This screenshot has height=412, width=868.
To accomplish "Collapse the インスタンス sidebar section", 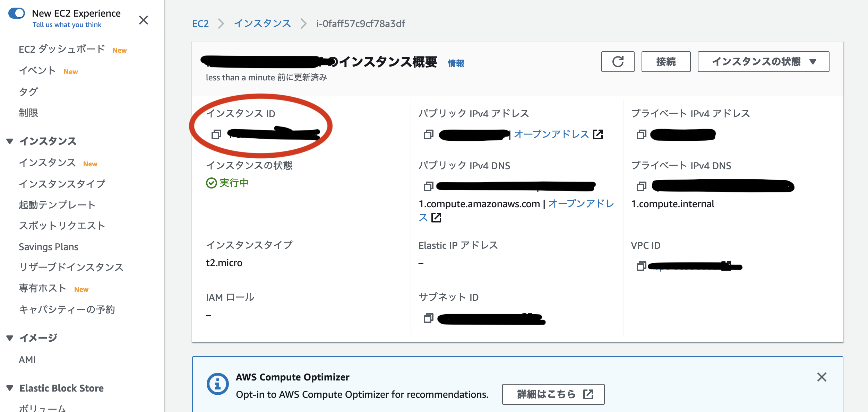I will (x=10, y=141).
